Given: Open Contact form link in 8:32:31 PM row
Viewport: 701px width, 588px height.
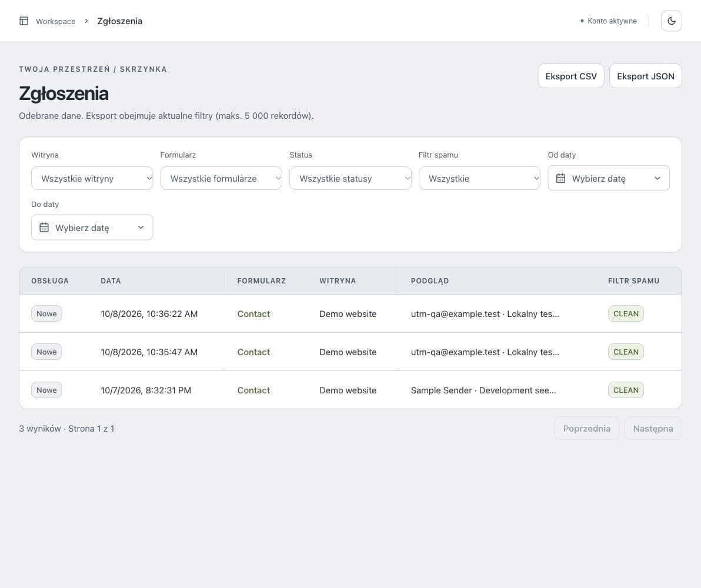Looking at the screenshot, I should tap(253, 390).
